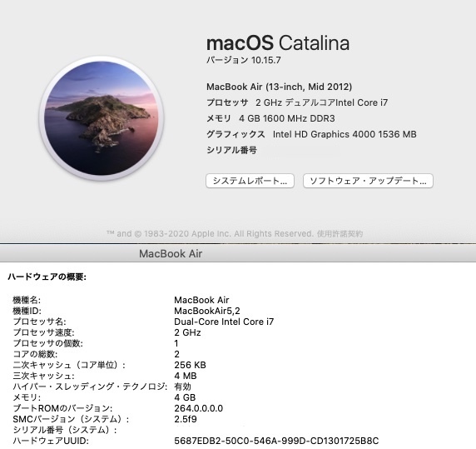Select the ハードウェアの概要 heading
Image resolution: width=476 pixels, height=449 pixels.
click(47, 277)
